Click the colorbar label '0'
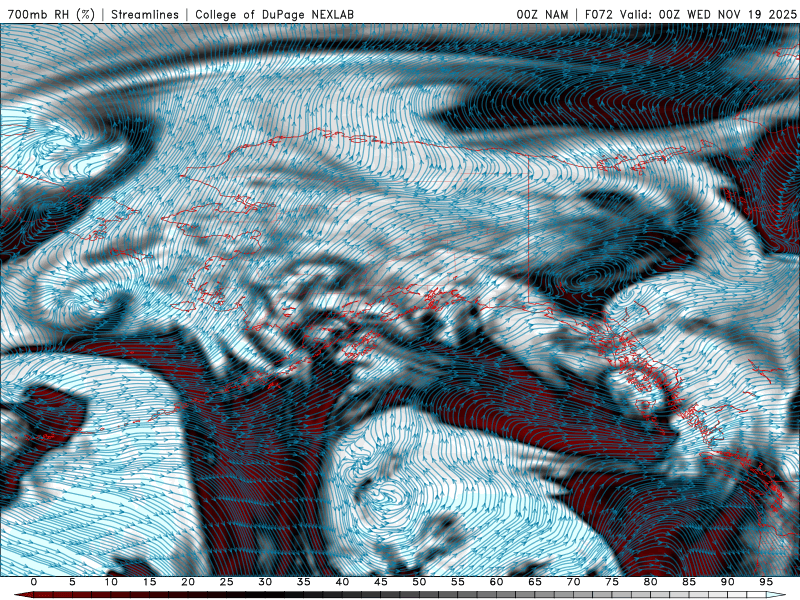Viewport: 800px width, 600px height. coord(34,582)
